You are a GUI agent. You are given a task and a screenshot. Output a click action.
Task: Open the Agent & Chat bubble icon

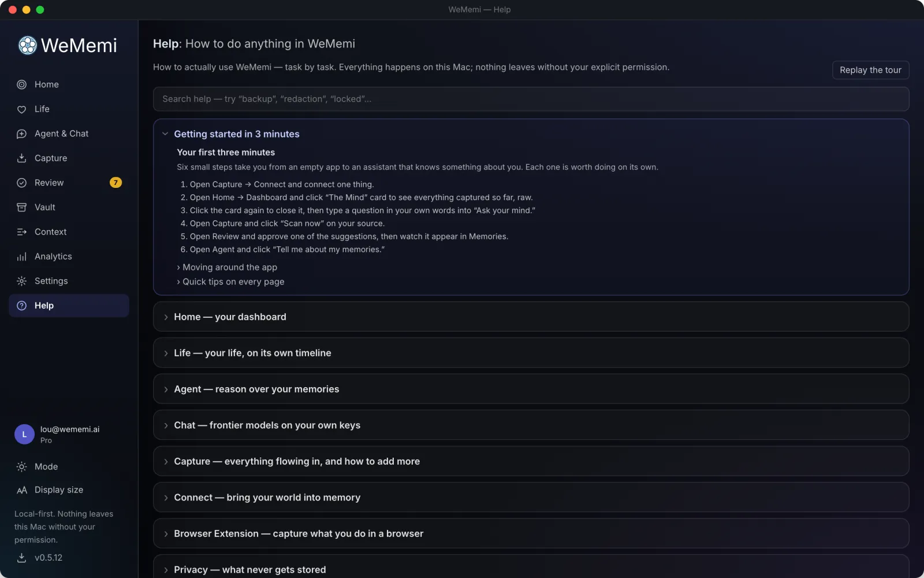(21, 134)
